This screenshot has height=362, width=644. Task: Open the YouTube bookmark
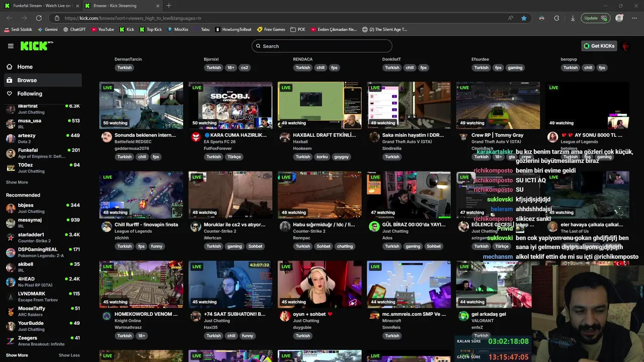click(103, 30)
